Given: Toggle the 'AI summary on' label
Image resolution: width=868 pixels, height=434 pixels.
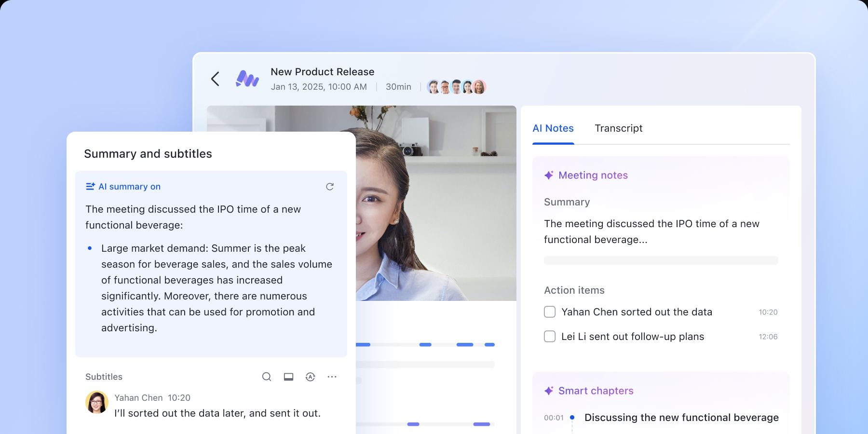Looking at the screenshot, I should [123, 187].
